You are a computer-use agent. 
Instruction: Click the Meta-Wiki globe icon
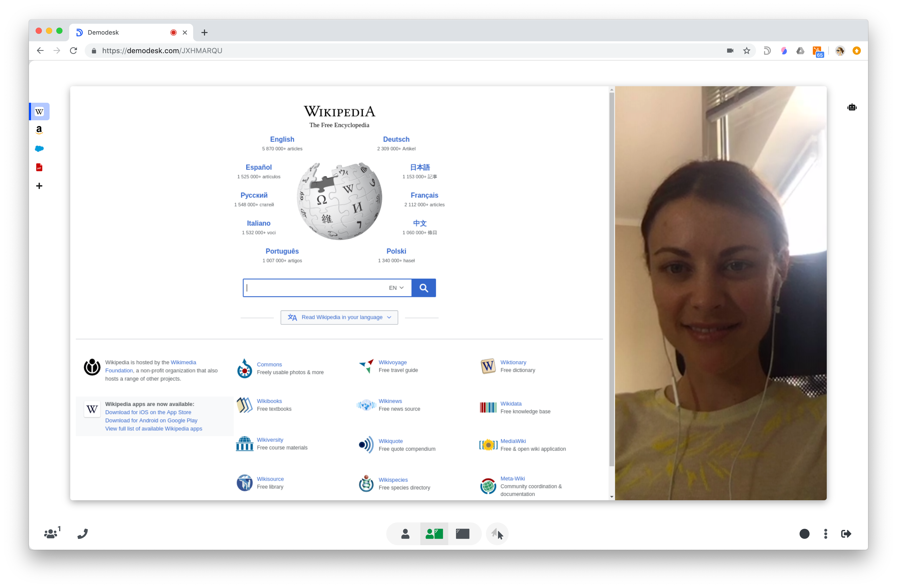click(488, 486)
